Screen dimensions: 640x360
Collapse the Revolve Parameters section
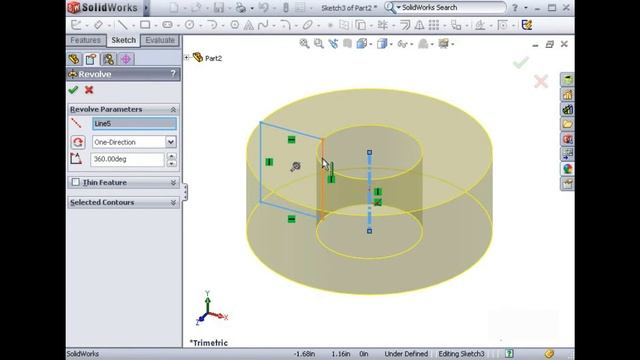point(173,109)
